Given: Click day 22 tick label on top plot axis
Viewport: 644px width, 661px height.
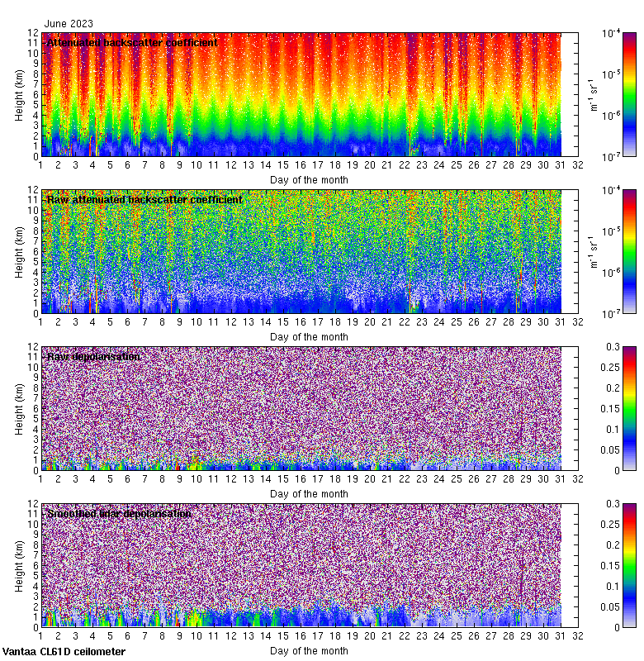Looking at the screenshot, I should click(x=405, y=165).
